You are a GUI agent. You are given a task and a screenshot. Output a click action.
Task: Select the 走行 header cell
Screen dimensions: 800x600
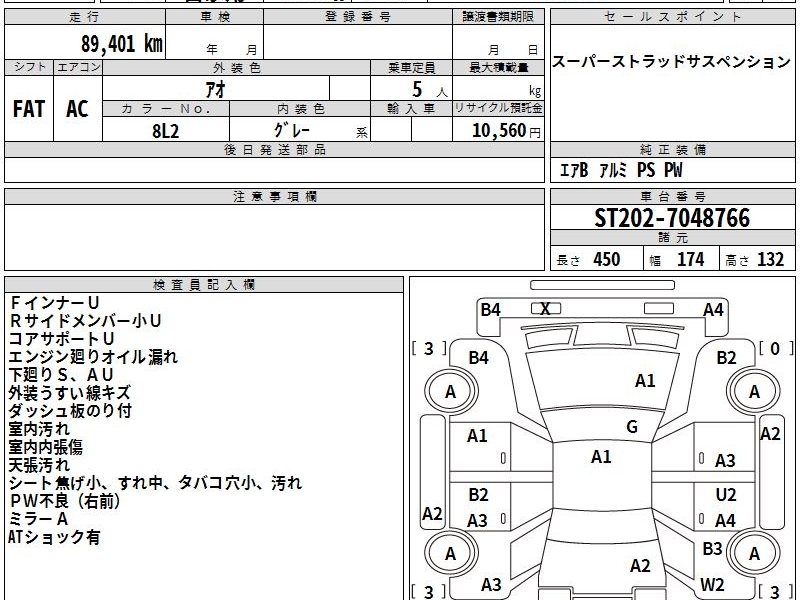pyautogui.click(x=85, y=17)
